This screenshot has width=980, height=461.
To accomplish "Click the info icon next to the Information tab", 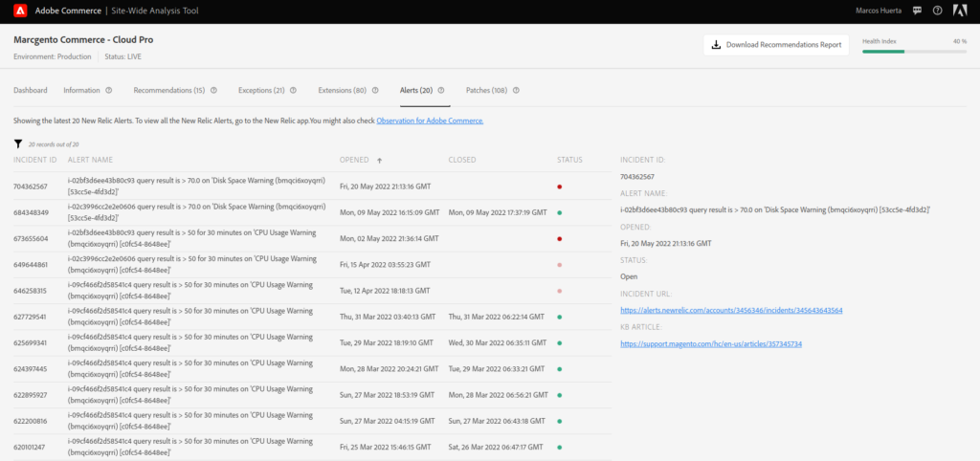I will (x=109, y=90).
